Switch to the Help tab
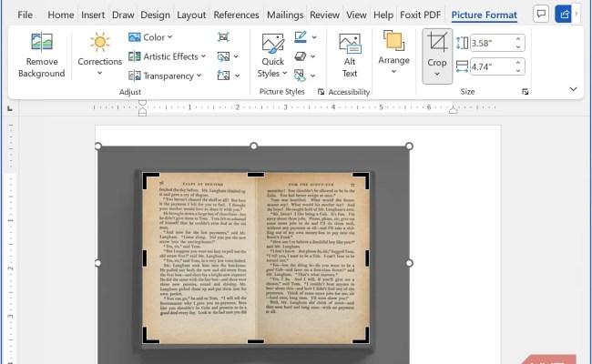The image size is (592, 364). (x=383, y=15)
